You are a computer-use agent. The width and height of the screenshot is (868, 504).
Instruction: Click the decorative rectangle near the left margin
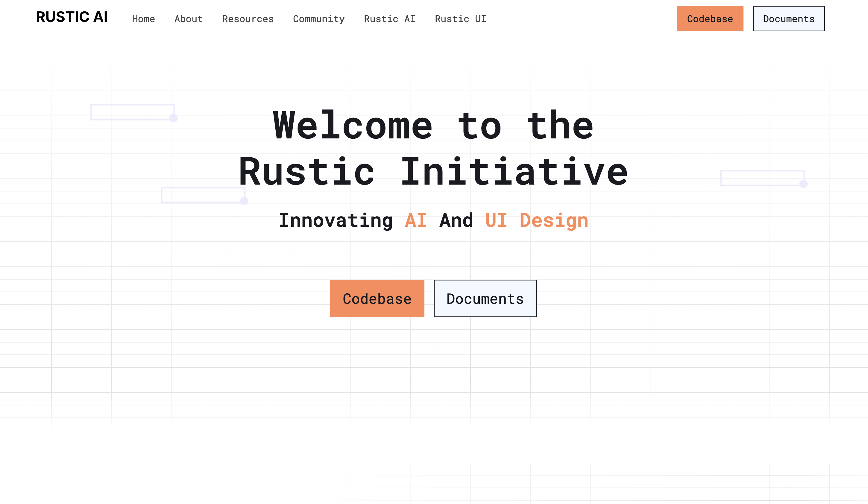click(x=133, y=111)
